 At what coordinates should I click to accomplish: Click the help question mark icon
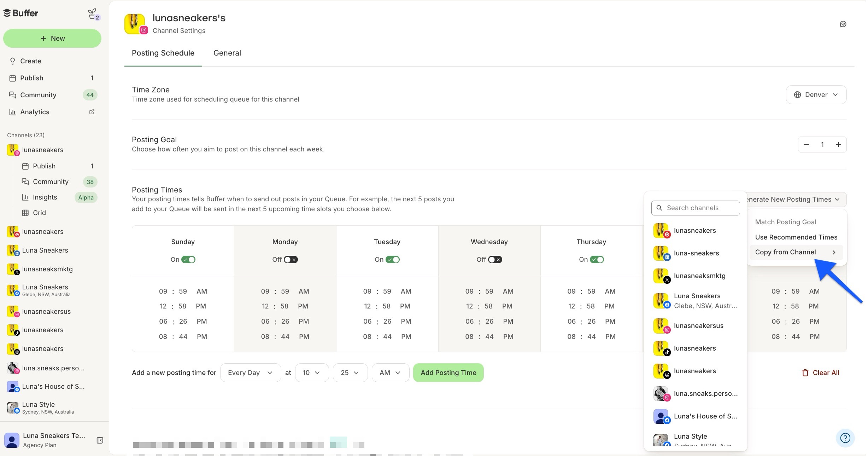845,438
